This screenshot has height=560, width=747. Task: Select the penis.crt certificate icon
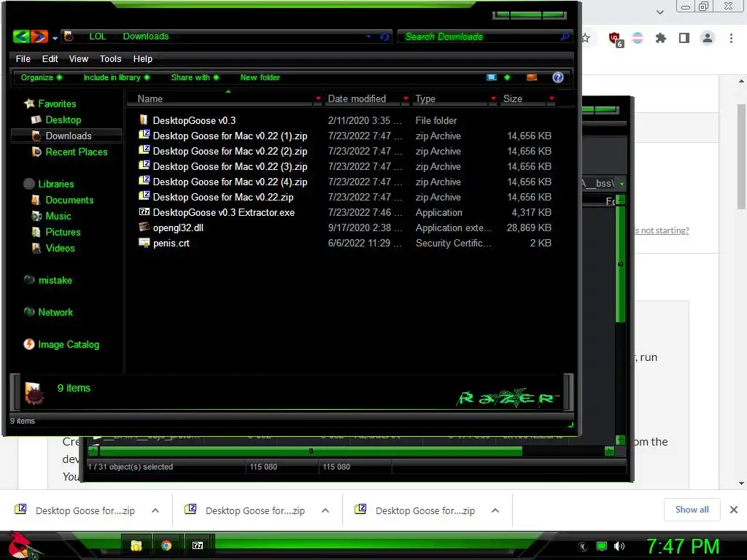click(x=144, y=242)
